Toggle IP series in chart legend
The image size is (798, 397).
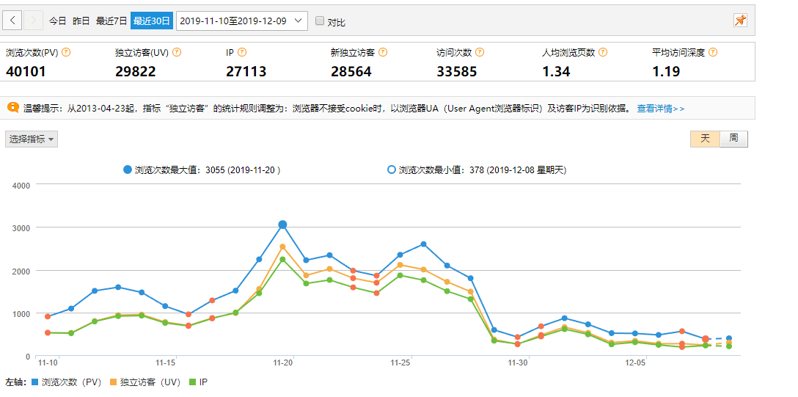[x=198, y=382]
